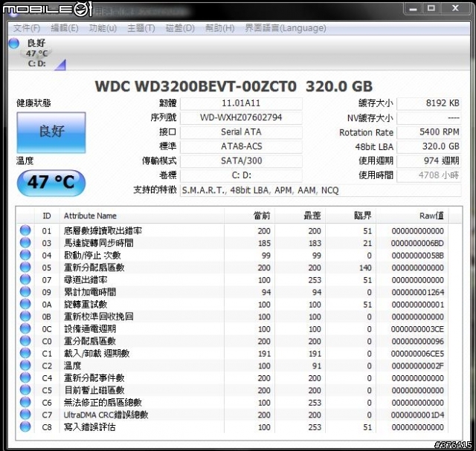Open the 界面語言(Language) menu
The image size is (476, 451).
click(x=286, y=28)
